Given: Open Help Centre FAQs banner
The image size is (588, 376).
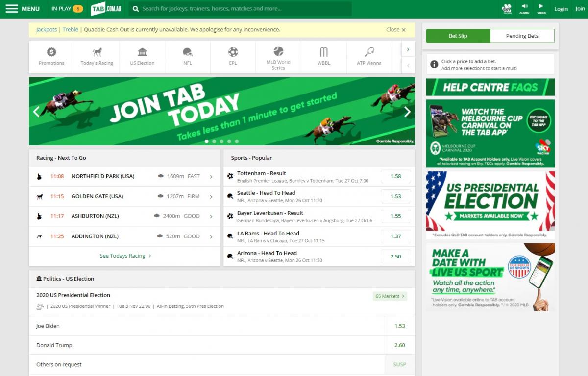Looking at the screenshot, I should click(490, 87).
